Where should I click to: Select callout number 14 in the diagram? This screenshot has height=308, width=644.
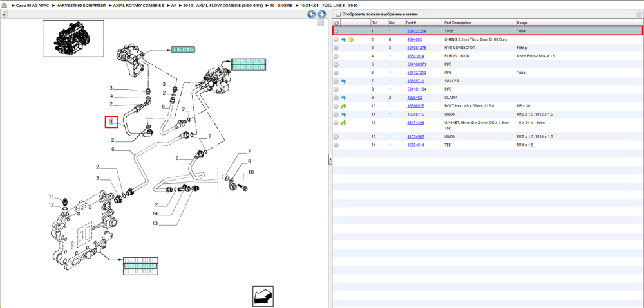(155, 213)
